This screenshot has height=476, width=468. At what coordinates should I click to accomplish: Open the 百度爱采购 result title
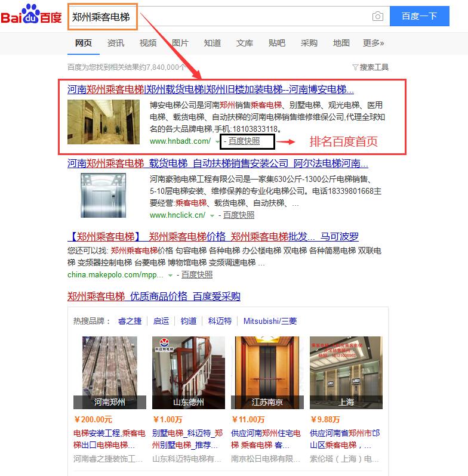[154, 296]
